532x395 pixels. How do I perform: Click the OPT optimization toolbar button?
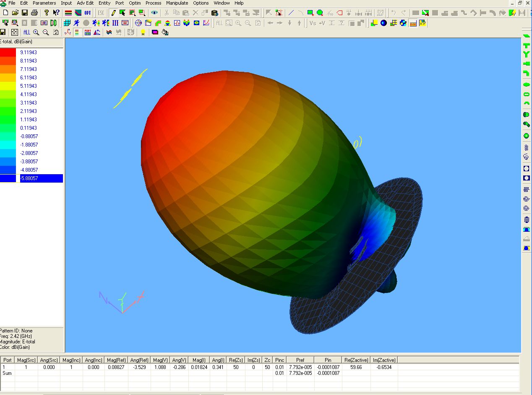tap(88, 13)
